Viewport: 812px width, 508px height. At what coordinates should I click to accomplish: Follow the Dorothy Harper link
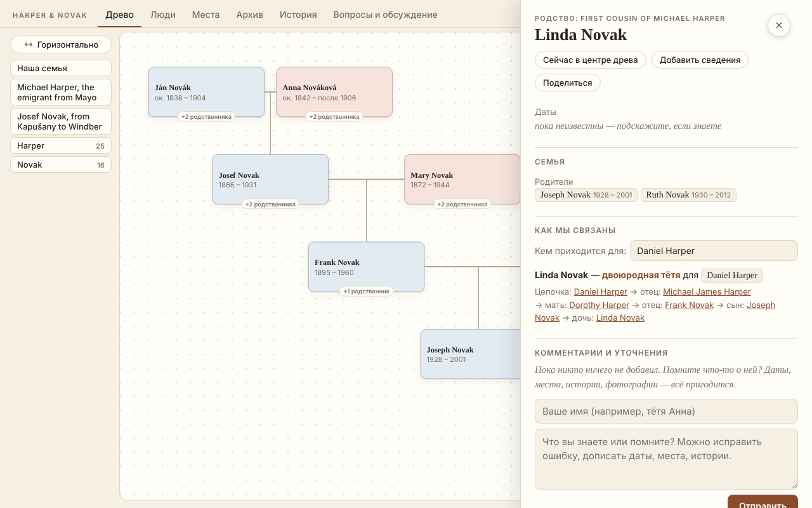pos(599,305)
